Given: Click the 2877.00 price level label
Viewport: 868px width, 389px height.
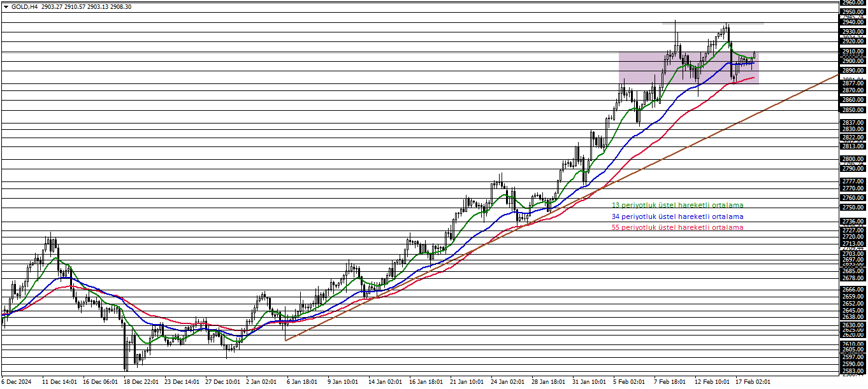Looking at the screenshot, I should (853, 83).
